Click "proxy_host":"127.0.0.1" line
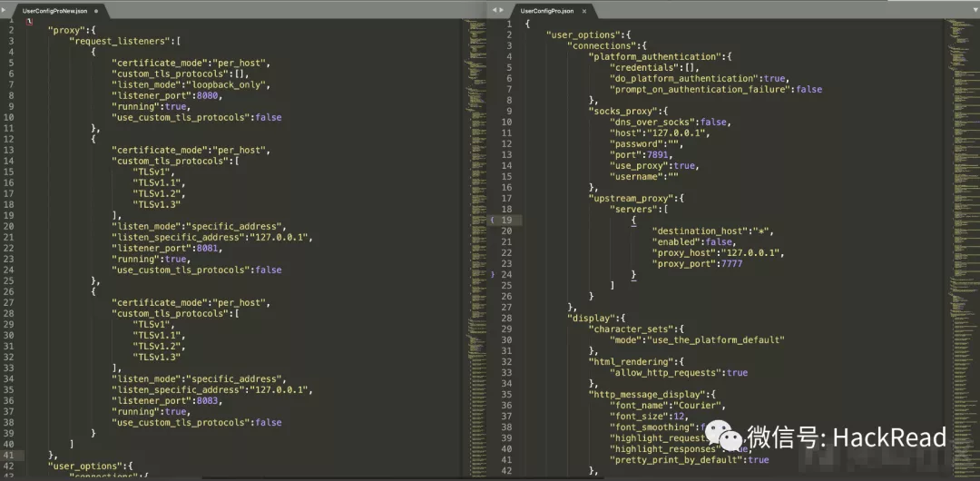The image size is (980, 481). [x=718, y=252]
